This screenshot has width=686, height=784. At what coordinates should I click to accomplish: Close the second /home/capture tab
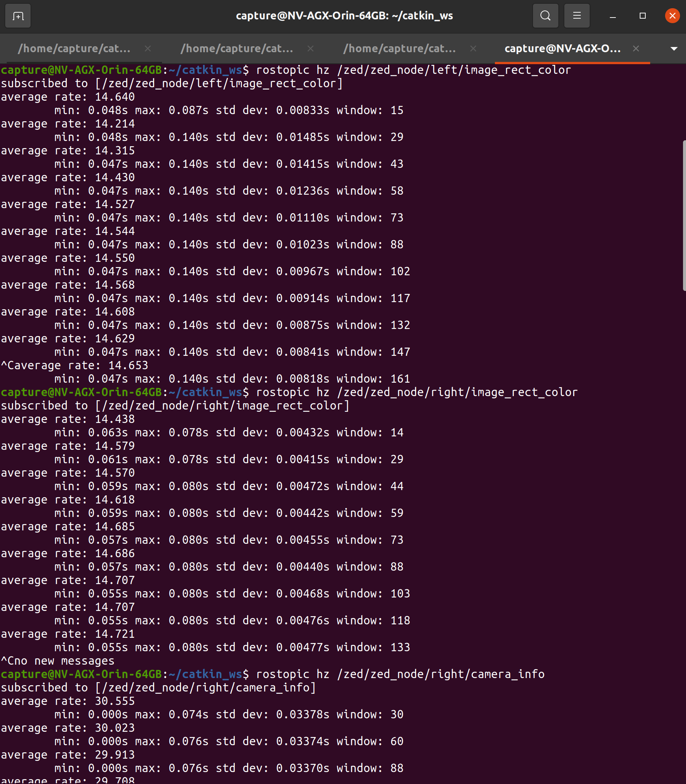tap(311, 48)
